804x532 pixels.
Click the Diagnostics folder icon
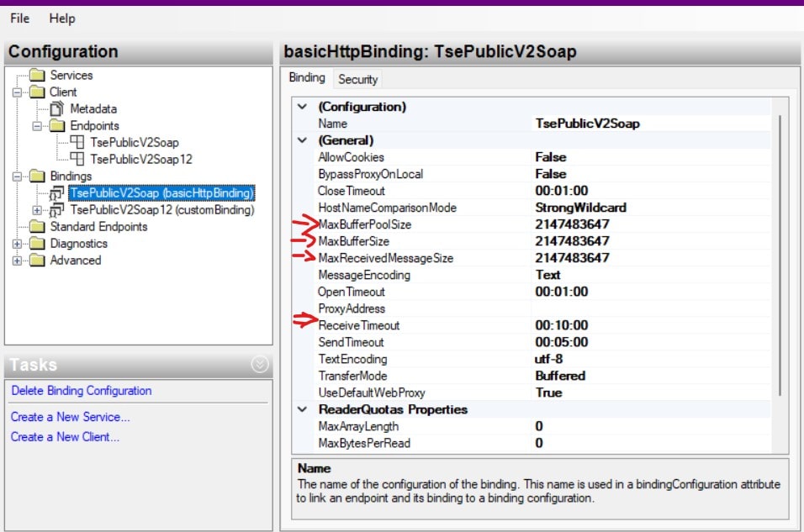[x=38, y=244]
